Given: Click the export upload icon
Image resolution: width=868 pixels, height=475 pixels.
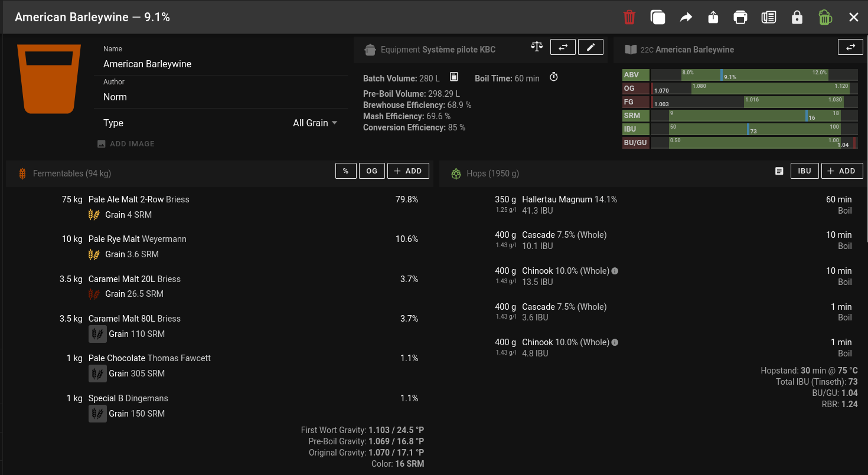Looking at the screenshot, I should [x=713, y=17].
